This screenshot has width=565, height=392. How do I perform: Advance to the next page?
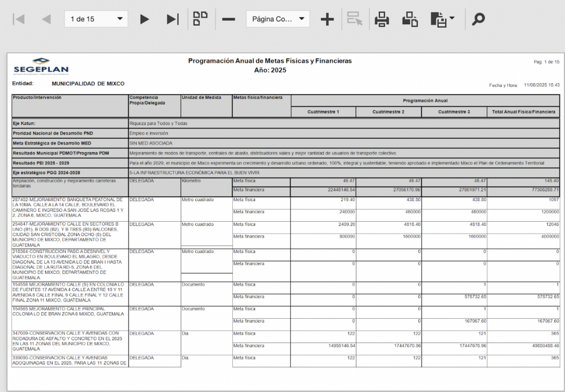pyautogui.click(x=145, y=19)
